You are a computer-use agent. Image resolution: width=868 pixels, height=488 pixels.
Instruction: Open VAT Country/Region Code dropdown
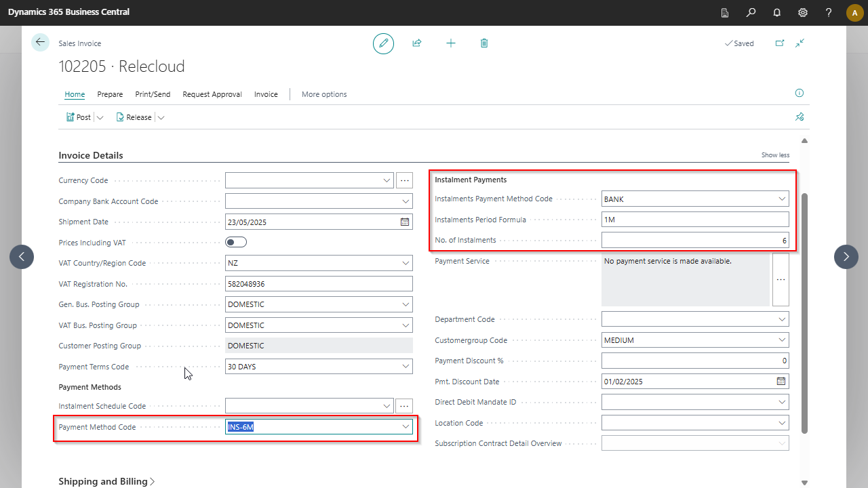(x=406, y=263)
